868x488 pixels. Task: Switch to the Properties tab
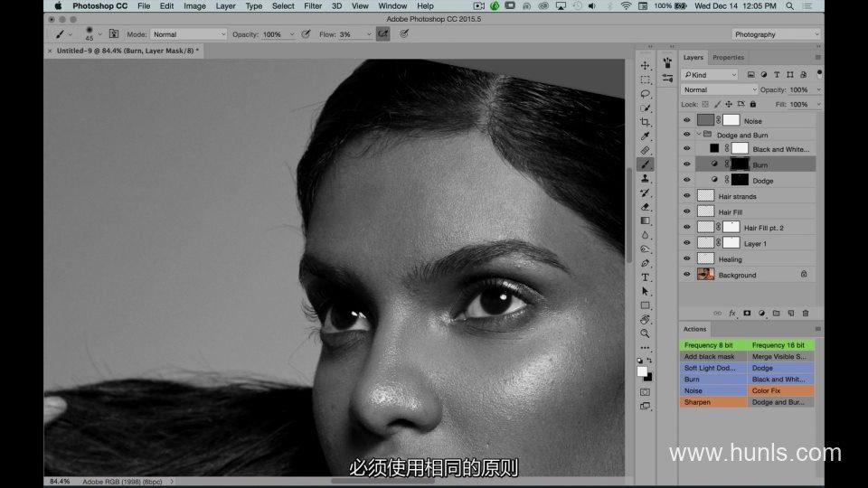[728, 58]
